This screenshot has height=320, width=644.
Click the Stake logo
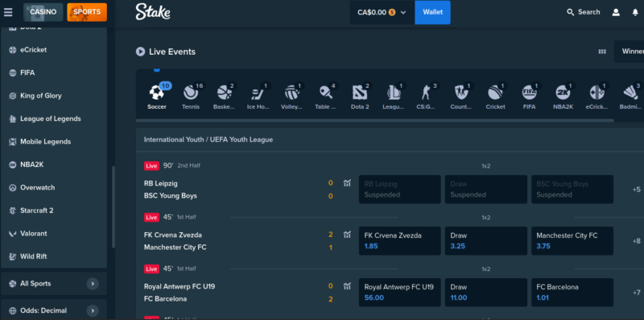(x=153, y=12)
